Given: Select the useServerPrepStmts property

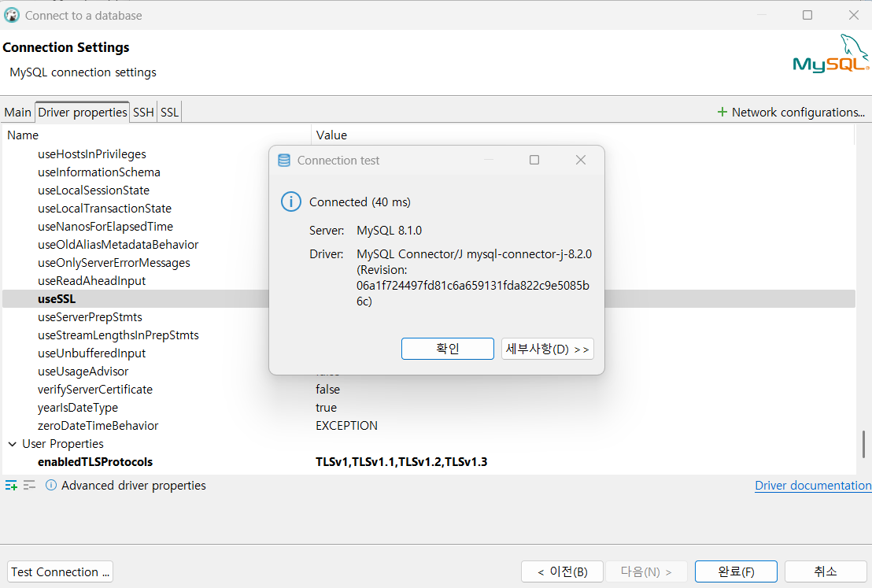Looking at the screenshot, I should point(90,317).
